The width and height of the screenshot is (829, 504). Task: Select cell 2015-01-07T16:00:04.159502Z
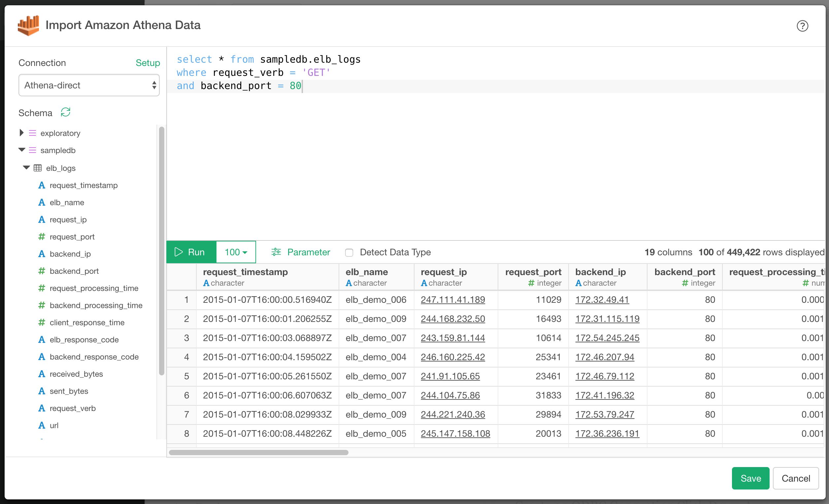point(267,357)
